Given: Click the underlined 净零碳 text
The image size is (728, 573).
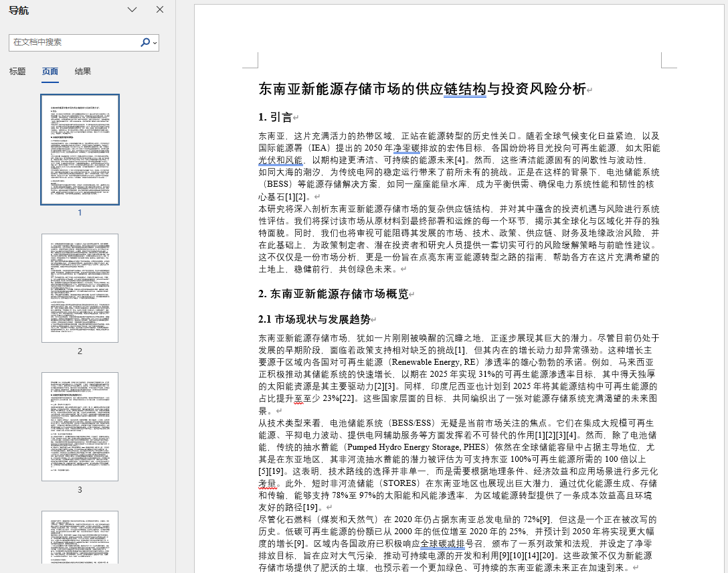Looking at the screenshot, I should point(407,148).
